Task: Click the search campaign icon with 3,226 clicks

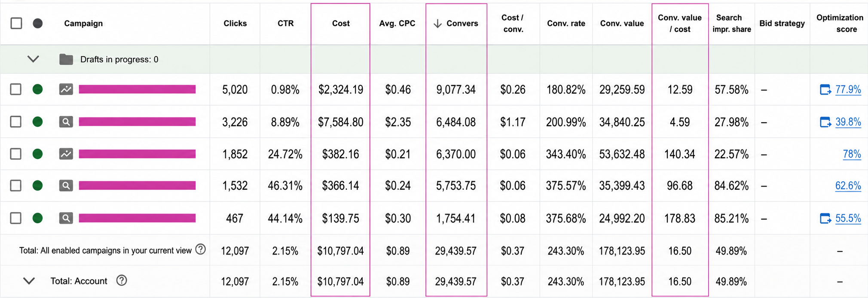Action: pos(66,122)
